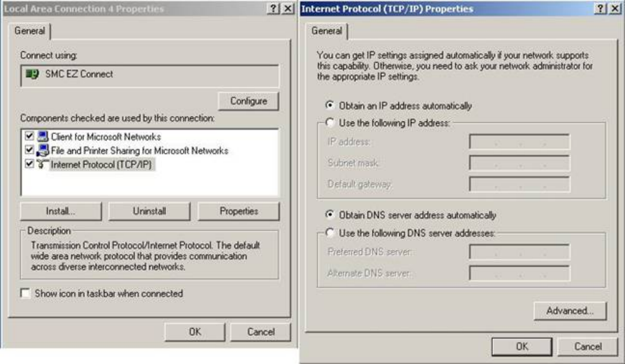Select Obtain an IP address automatically

tap(330, 106)
